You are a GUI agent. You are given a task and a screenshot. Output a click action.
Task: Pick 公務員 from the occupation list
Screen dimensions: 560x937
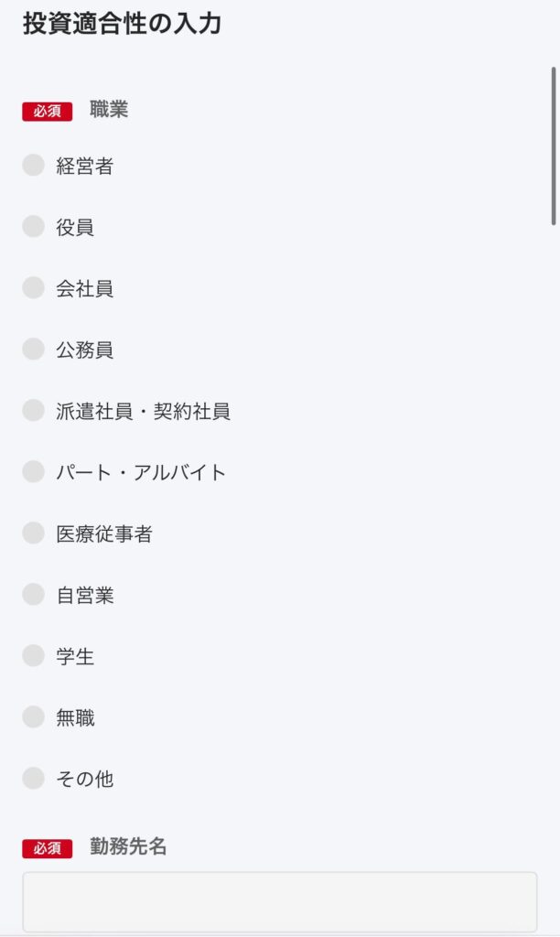(34, 350)
